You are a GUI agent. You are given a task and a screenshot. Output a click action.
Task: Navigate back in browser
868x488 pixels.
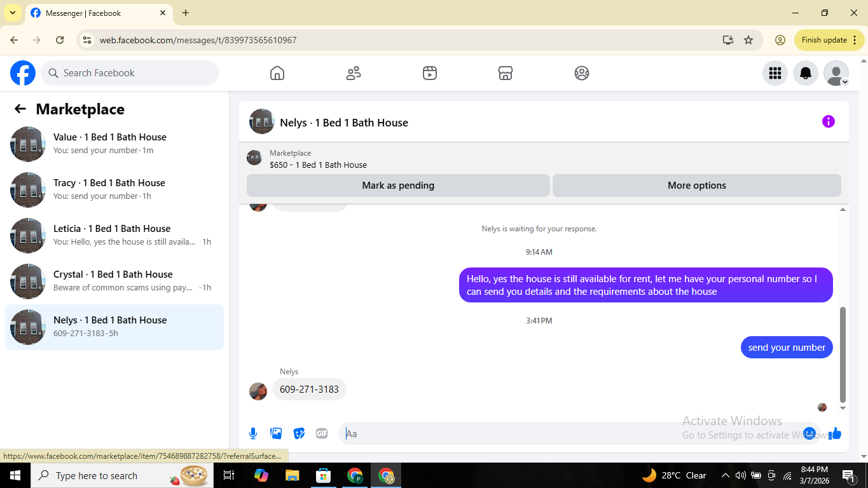(14, 40)
